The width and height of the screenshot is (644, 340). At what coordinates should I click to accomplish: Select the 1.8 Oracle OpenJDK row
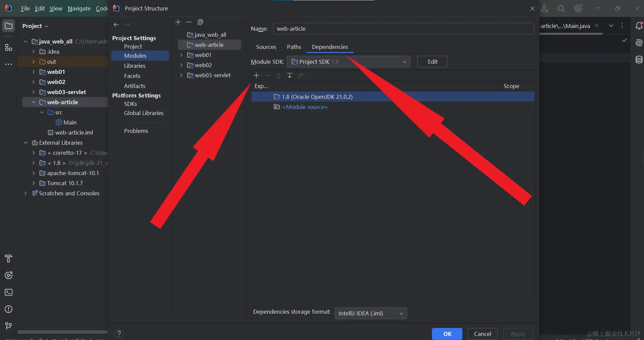393,97
